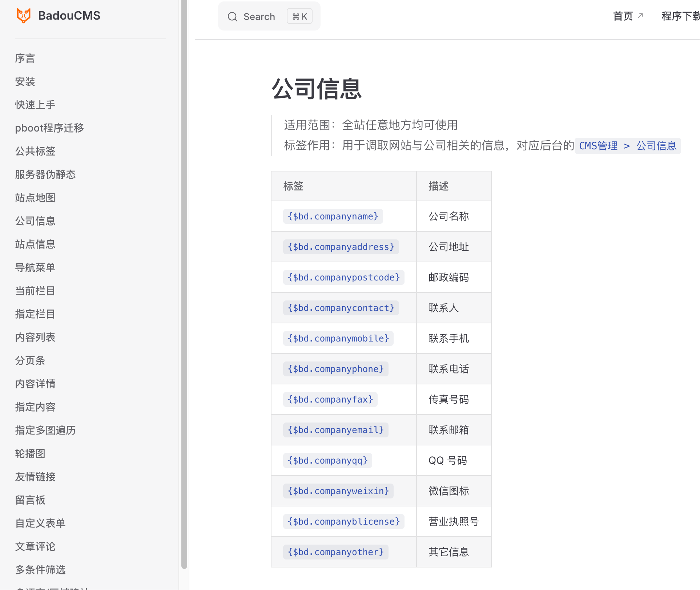Click the BadouCMS fox logo icon
The width and height of the screenshot is (700, 590).
click(x=24, y=16)
